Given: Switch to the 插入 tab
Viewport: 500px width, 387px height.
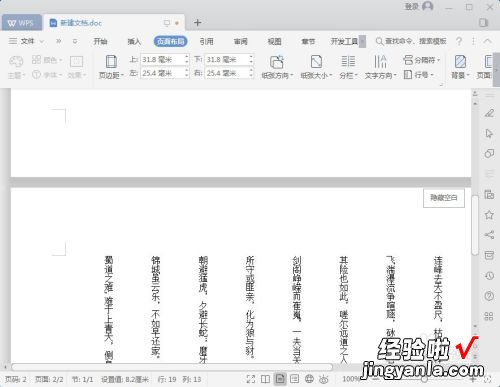Looking at the screenshot, I should [x=134, y=41].
